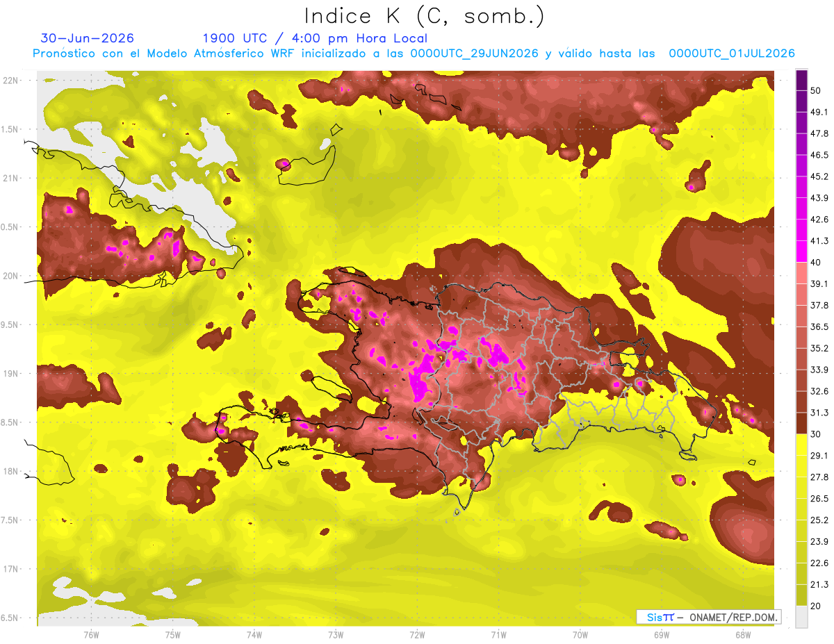Image resolution: width=834 pixels, height=644 pixels.
Task: Click the colorbar value 43.9
Action: pos(819,198)
